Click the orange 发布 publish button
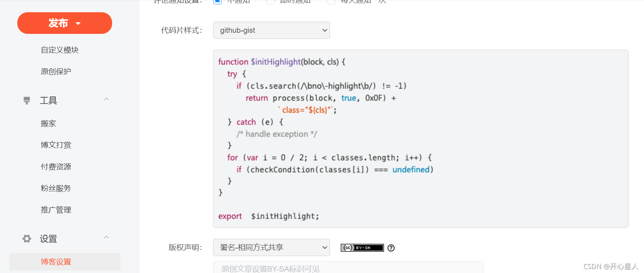This screenshot has height=273, width=644. click(65, 23)
